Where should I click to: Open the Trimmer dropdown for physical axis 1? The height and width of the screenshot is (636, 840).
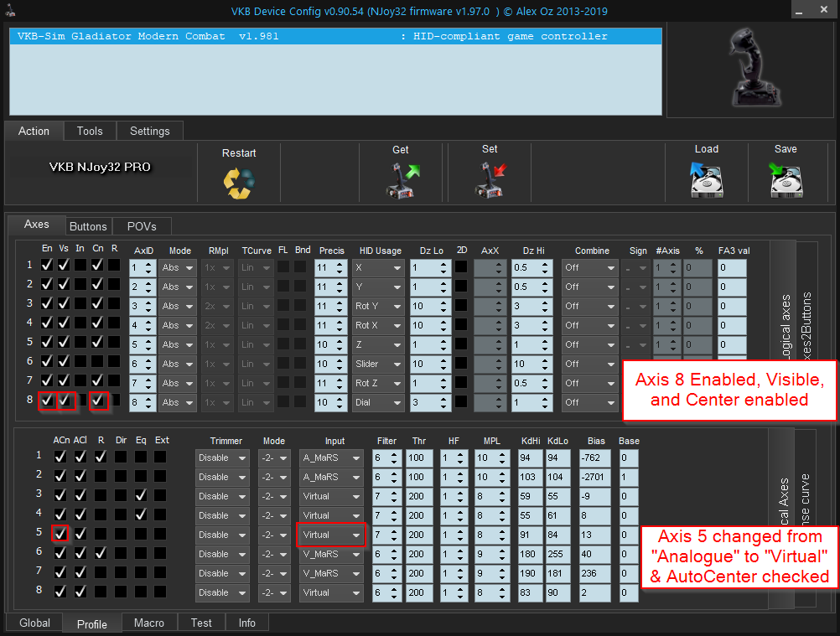tap(221, 458)
